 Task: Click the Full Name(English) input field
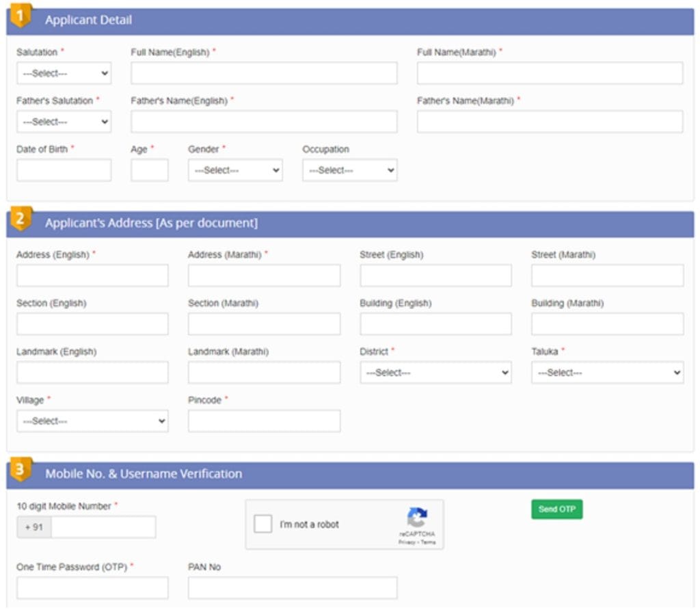263,73
